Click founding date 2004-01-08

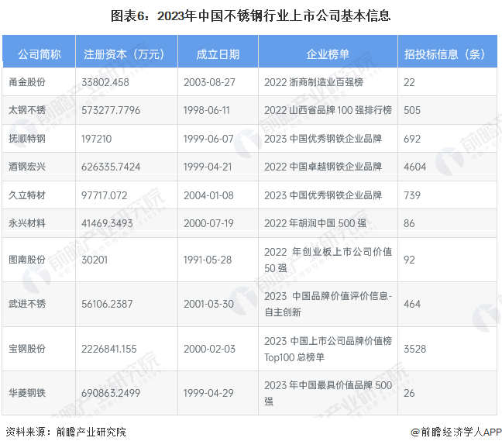click(x=208, y=195)
